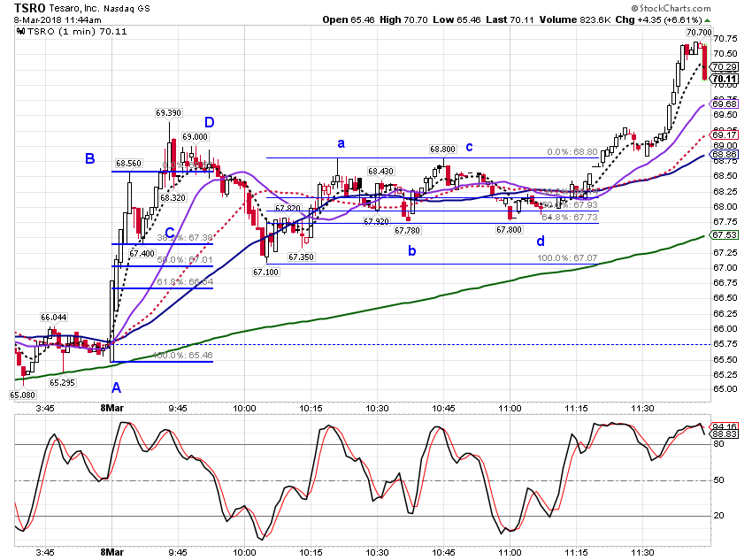The image size is (752, 560).
Task: Click the Nasdaq GS exchange label
Action: (127, 9)
